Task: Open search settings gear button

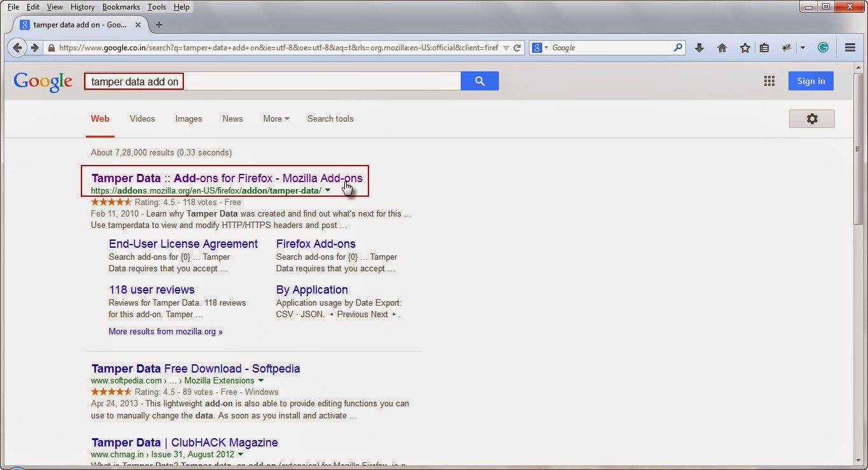Action: pos(811,118)
